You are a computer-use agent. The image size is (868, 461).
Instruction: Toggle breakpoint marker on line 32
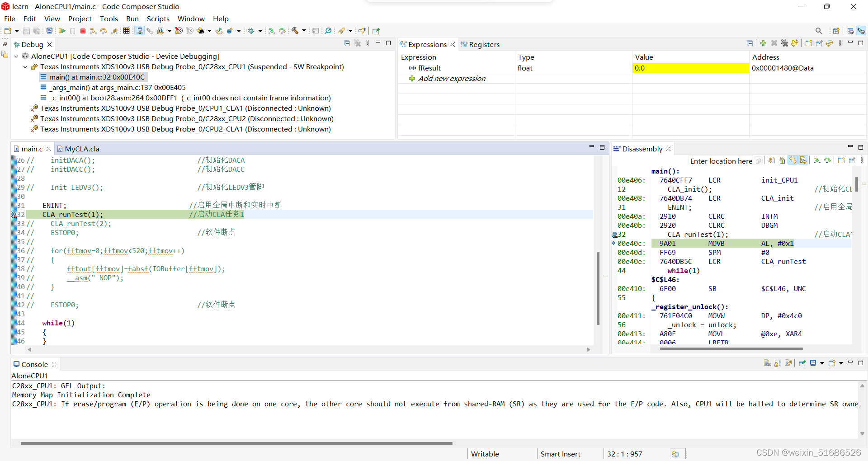click(14, 215)
